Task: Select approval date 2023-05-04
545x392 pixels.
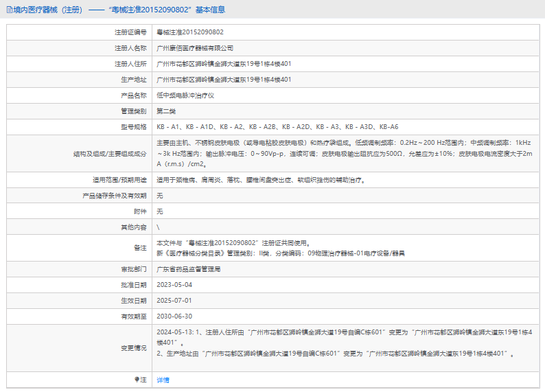Action: click(174, 285)
